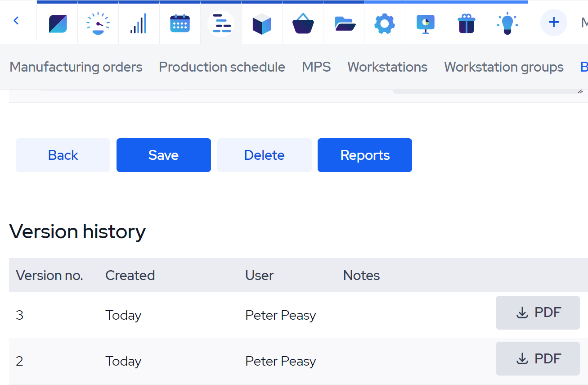The width and height of the screenshot is (588, 385).
Task: Open the dashboard gauge icon
Action: pos(98,23)
